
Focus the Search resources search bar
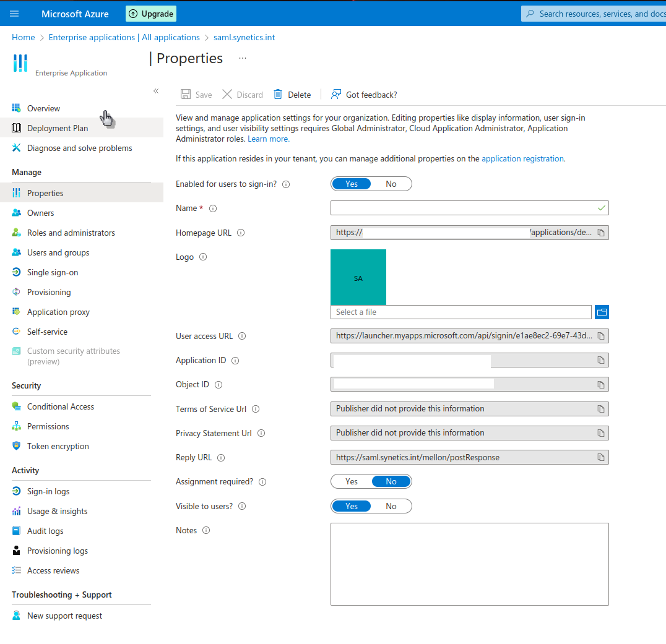point(594,14)
